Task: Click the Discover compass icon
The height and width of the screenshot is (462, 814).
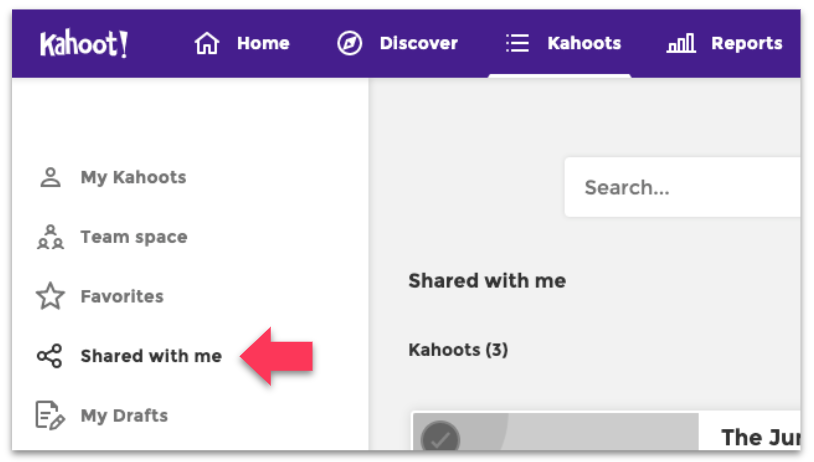Action: point(349,43)
